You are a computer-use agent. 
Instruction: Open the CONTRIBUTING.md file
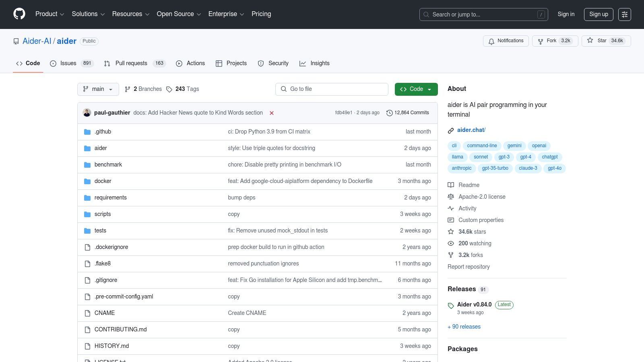tap(121, 329)
